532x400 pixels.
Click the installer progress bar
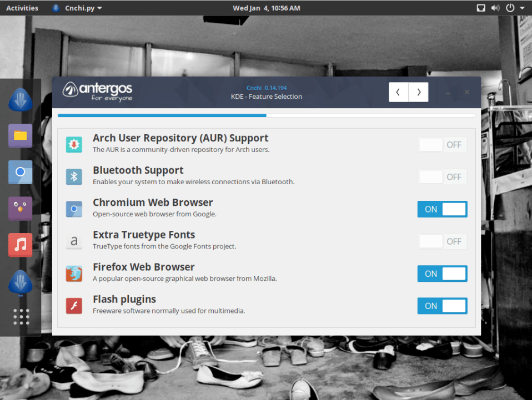click(267, 115)
